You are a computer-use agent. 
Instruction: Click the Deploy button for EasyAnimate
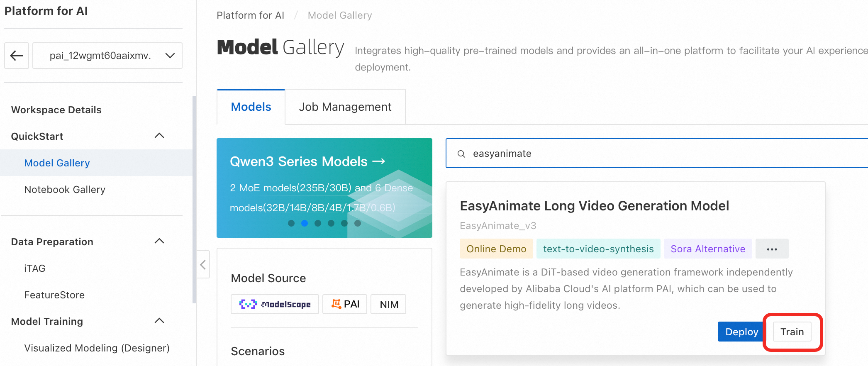pyautogui.click(x=741, y=332)
